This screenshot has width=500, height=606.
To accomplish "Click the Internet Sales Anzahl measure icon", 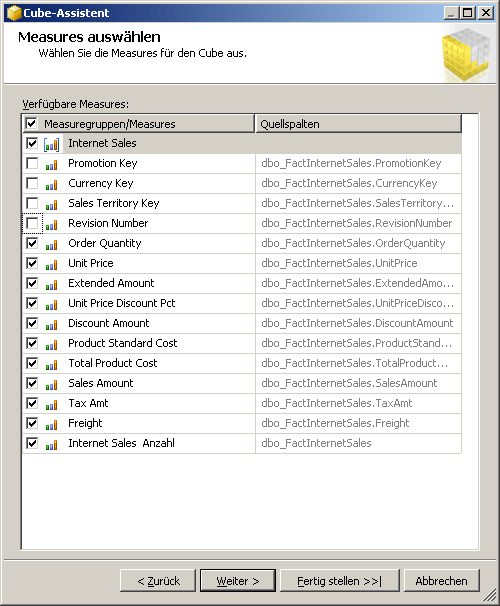I will 51,445.
